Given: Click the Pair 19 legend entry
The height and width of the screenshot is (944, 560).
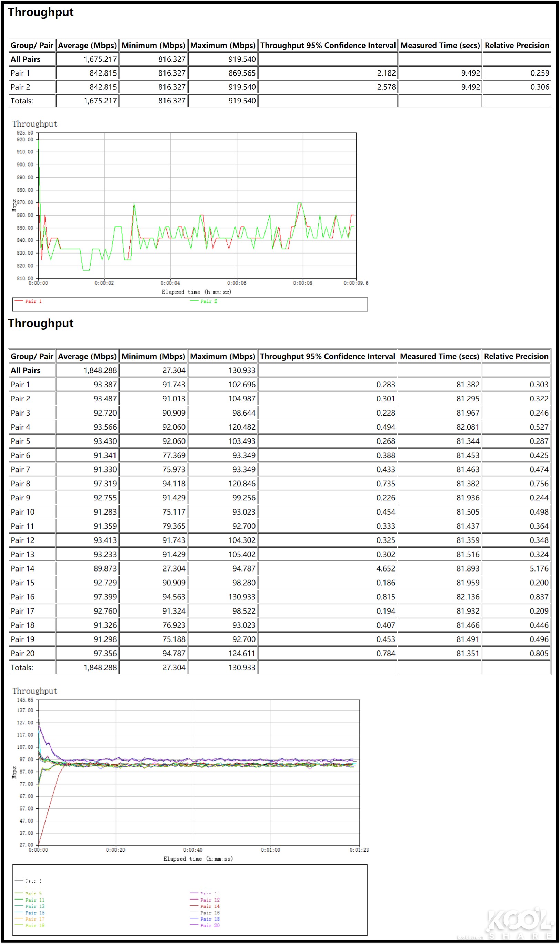Looking at the screenshot, I should click(30, 926).
